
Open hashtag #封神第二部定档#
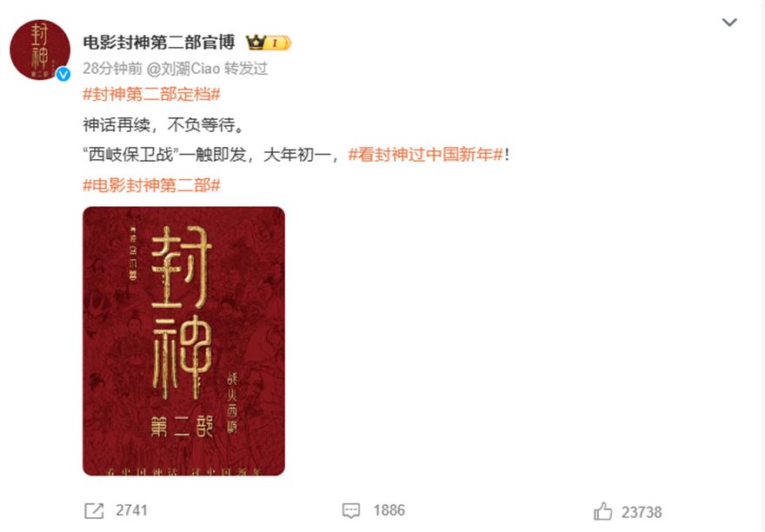pyautogui.click(x=152, y=94)
